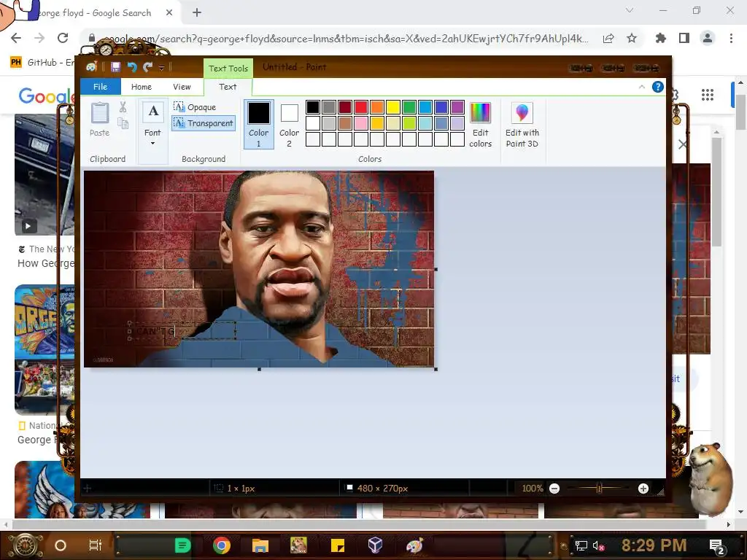Open Google apps grid icon
This screenshot has height=560, width=747.
tap(708, 95)
